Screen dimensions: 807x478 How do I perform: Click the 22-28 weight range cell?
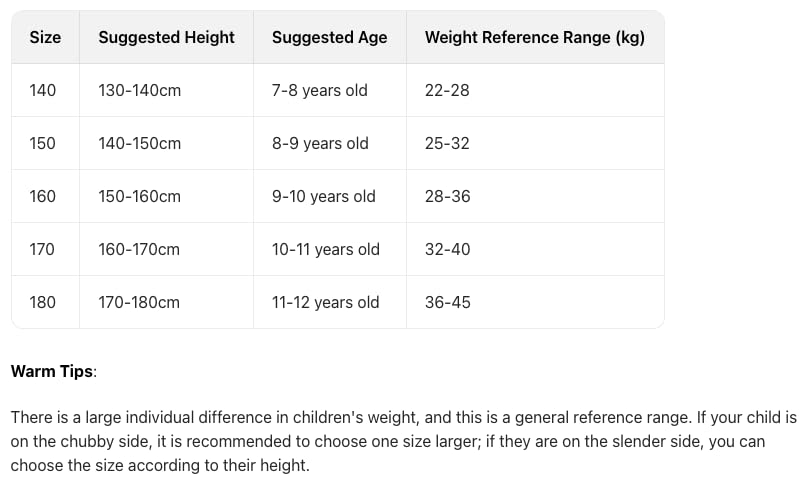(x=447, y=91)
